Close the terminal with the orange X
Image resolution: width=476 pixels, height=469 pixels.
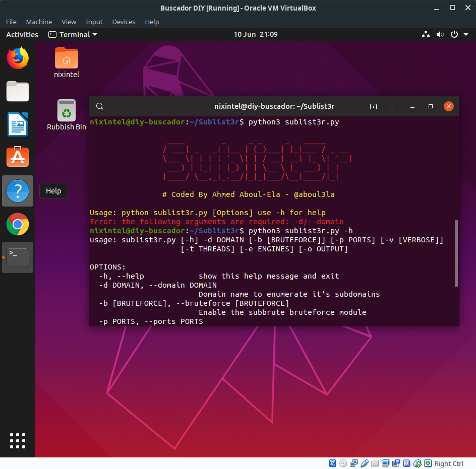pos(449,106)
